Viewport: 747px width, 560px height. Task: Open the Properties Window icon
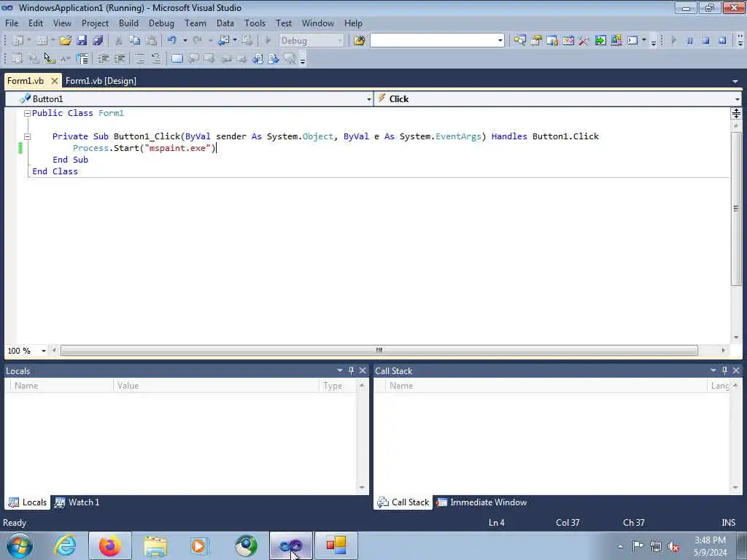[536, 41]
